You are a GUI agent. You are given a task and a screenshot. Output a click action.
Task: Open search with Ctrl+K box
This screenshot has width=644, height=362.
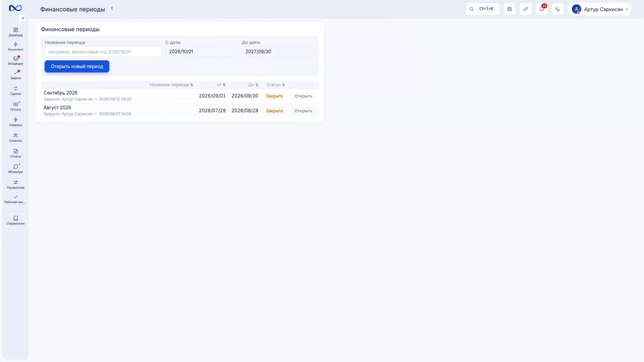click(482, 9)
